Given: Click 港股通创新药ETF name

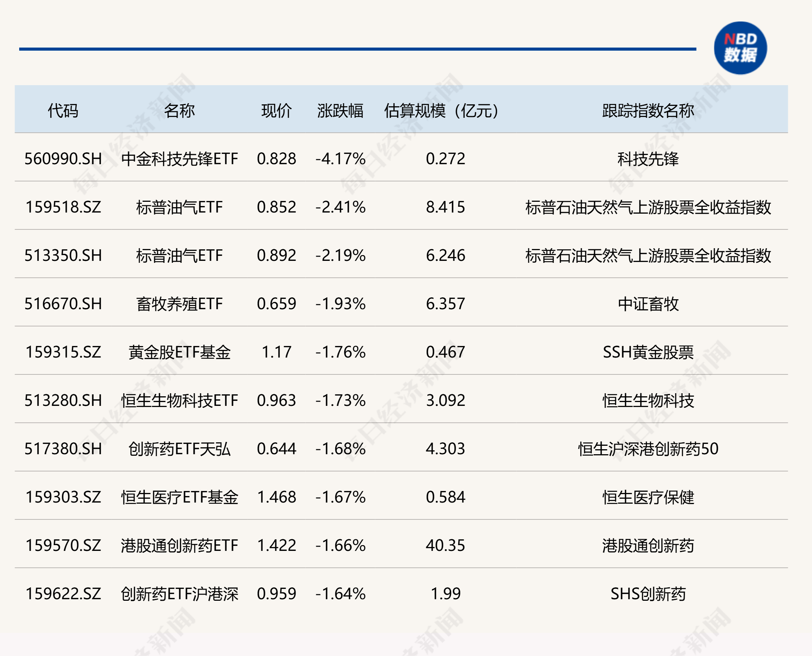Looking at the screenshot, I should pyautogui.click(x=179, y=546).
